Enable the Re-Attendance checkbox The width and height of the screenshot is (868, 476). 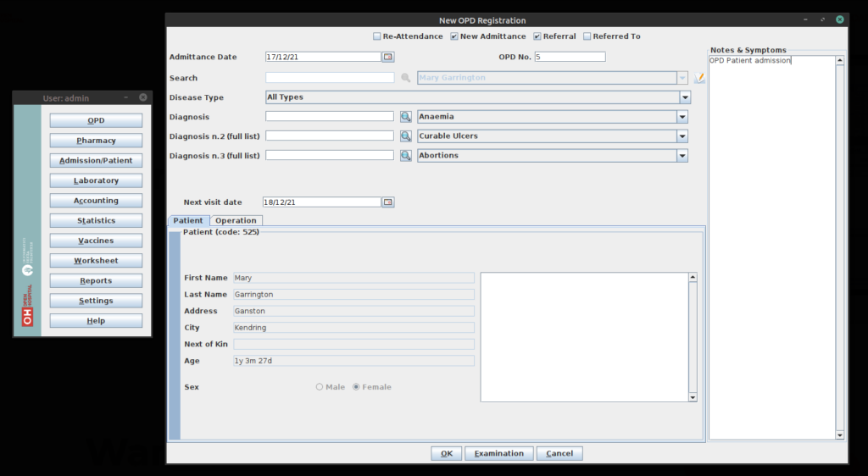click(377, 36)
